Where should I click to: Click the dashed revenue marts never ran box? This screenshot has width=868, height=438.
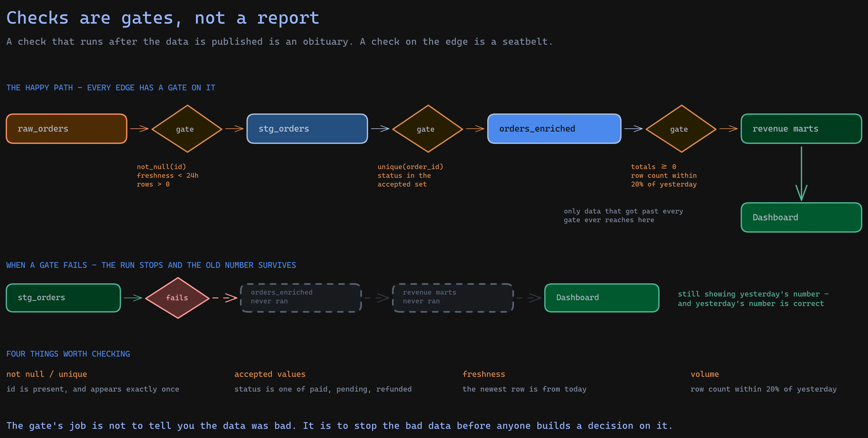[x=453, y=298]
